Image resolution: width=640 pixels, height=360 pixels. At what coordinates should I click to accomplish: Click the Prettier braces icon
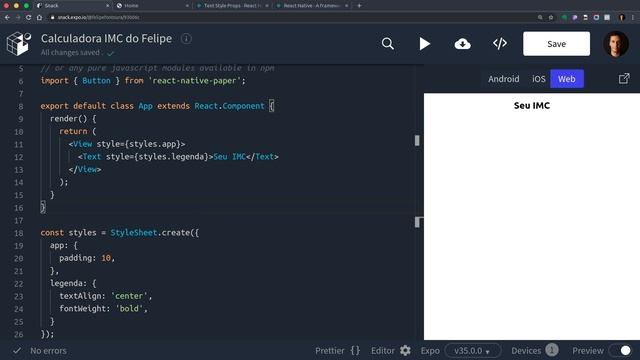point(355,351)
